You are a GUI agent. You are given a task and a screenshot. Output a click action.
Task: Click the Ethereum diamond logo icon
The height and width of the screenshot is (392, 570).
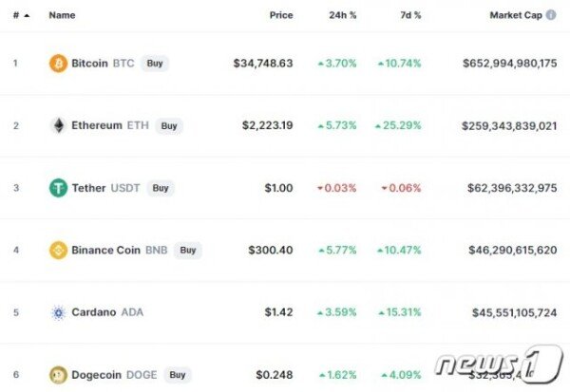pyautogui.click(x=58, y=125)
